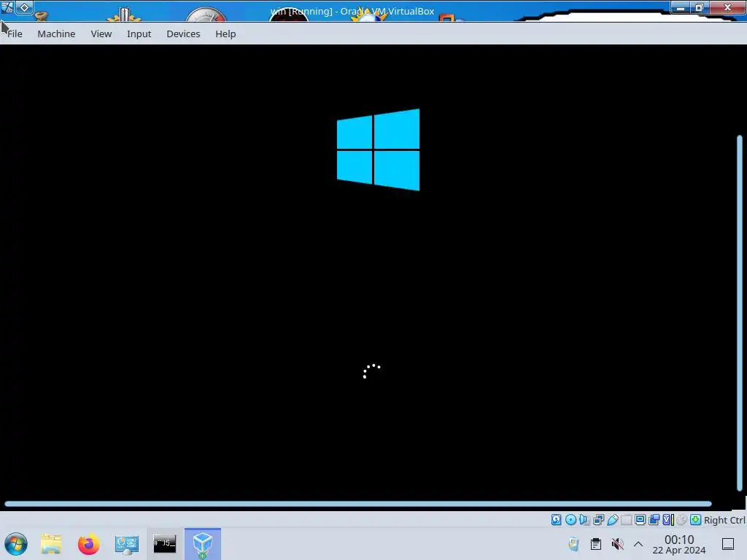Open the View menu

(x=101, y=34)
